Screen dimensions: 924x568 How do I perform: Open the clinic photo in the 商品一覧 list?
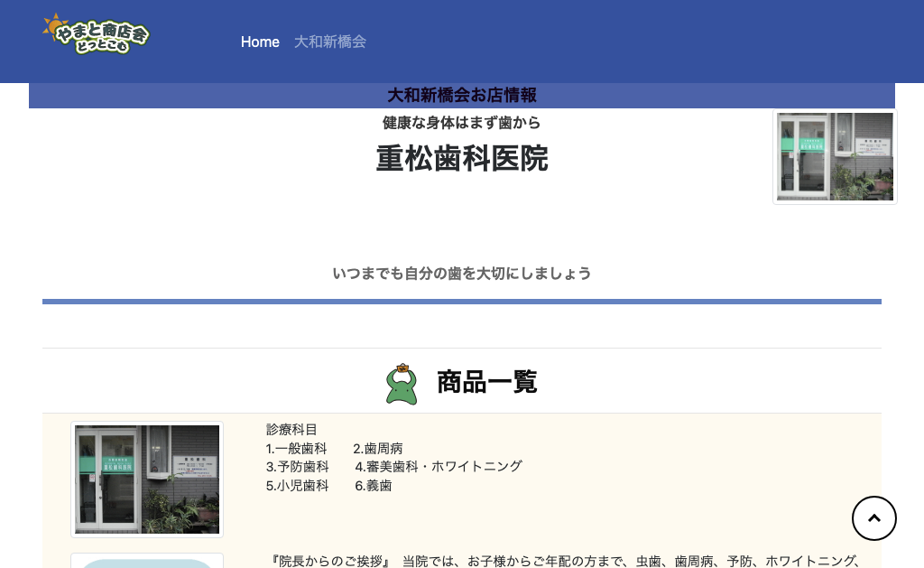pos(147,480)
